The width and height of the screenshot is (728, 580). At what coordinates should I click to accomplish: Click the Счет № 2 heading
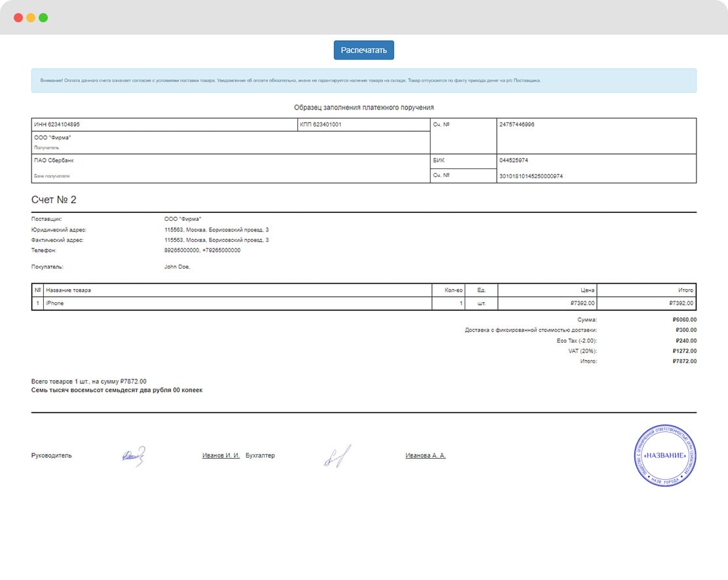(53, 200)
